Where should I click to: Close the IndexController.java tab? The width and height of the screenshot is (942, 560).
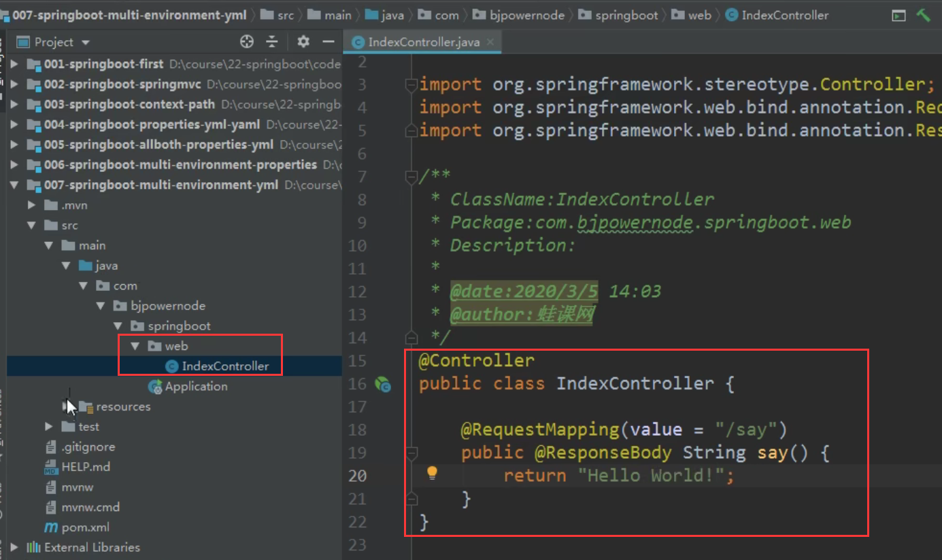[x=490, y=42]
